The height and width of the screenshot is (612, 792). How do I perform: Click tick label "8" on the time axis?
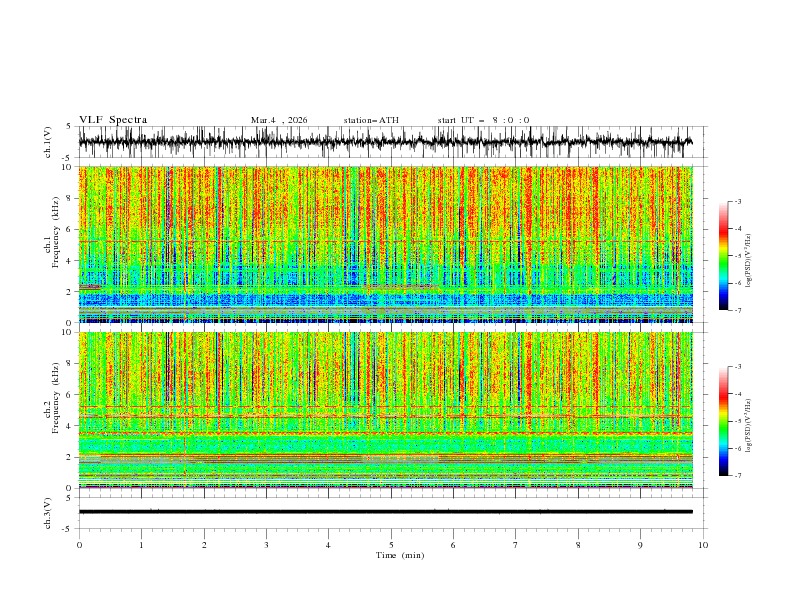(x=578, y=545)
